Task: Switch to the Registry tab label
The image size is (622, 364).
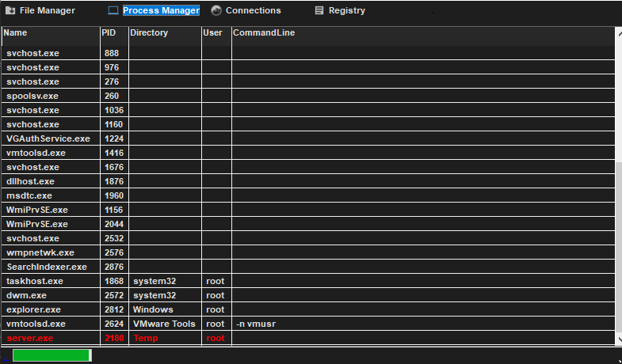Action: click(x=347, y=11)
